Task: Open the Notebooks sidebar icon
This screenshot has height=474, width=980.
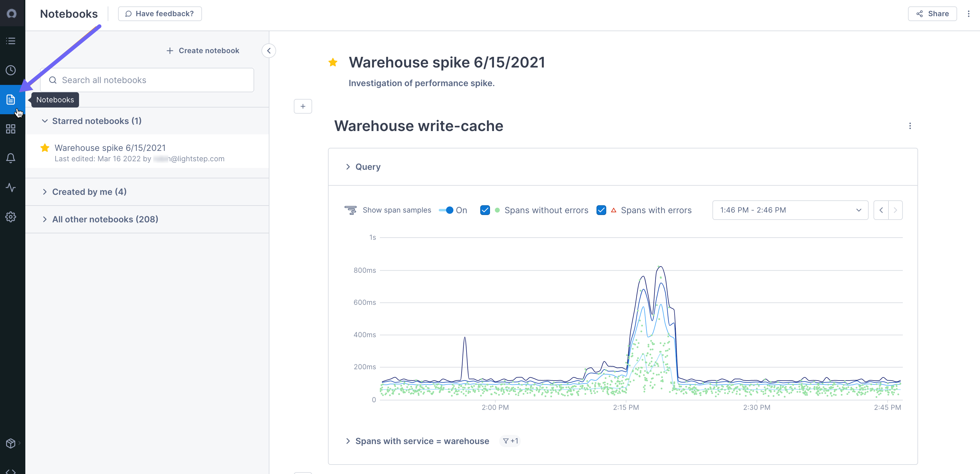Action: 11,100
